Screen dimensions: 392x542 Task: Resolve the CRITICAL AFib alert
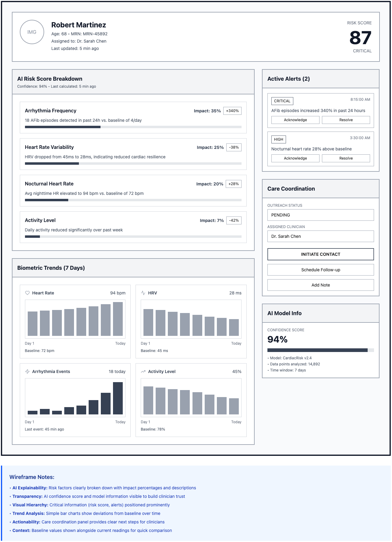tap(346, 120)
